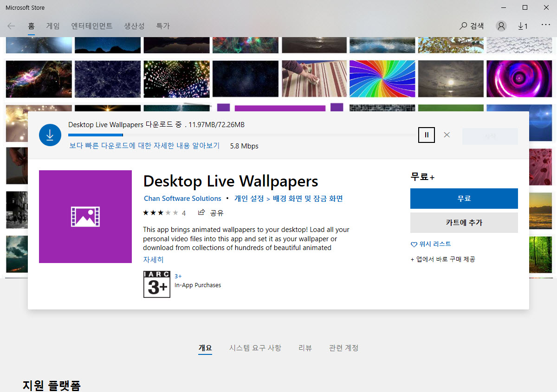Minimize the Microsoft Store window
557x392 pixels.
click(x=504, y=7)
